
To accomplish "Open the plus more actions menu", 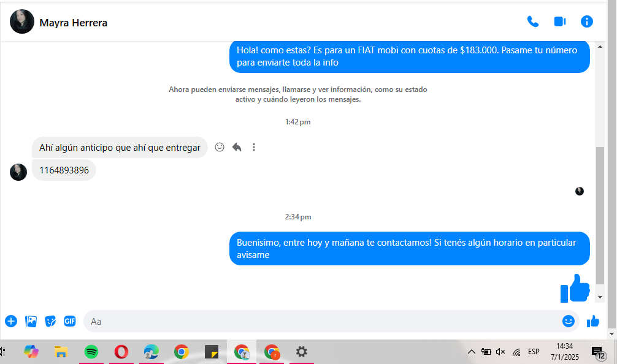I will 11,321.
